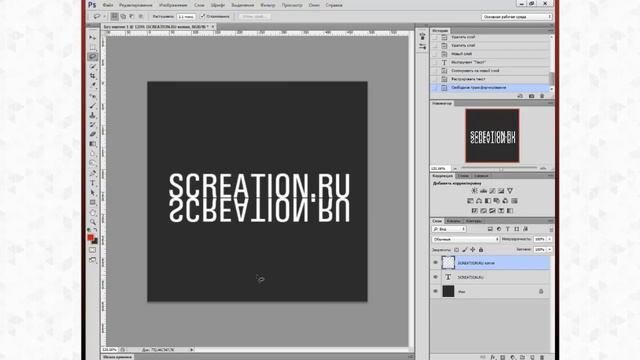Open the Filter menu
Image resolution: width=640 pixels, height=360 pixels.
click(268, 5)
